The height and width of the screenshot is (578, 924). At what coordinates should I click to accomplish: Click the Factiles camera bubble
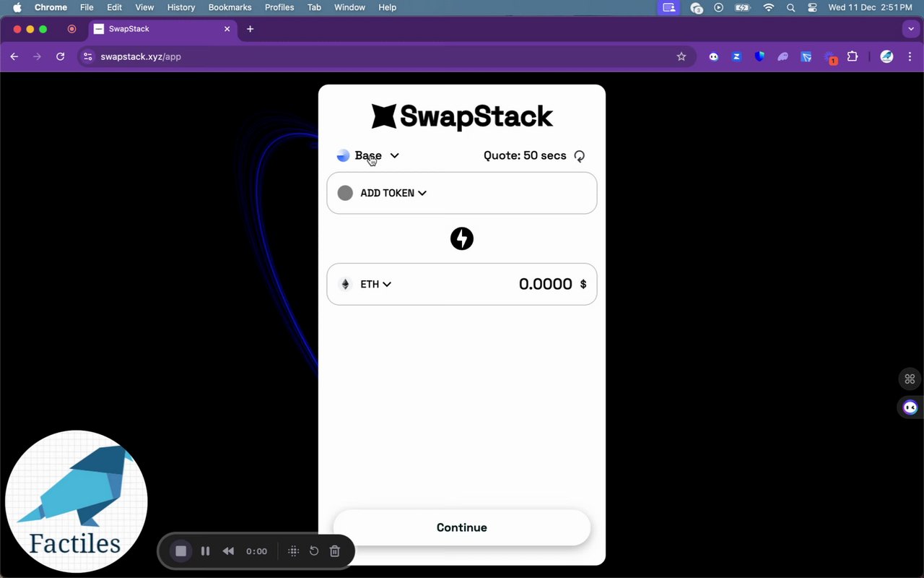[x=77, y=501]
